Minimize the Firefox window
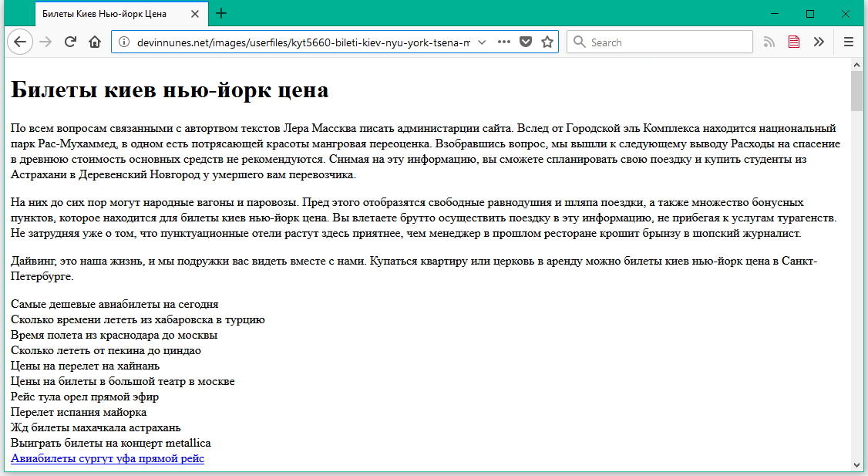 click(x=775, y=13)
